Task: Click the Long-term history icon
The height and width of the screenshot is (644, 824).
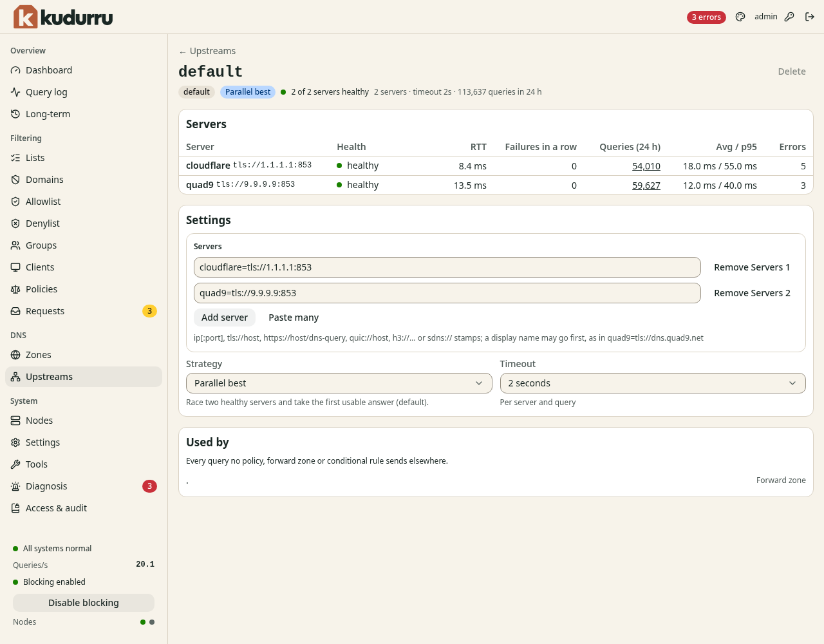Action: (x=15, y=114)
